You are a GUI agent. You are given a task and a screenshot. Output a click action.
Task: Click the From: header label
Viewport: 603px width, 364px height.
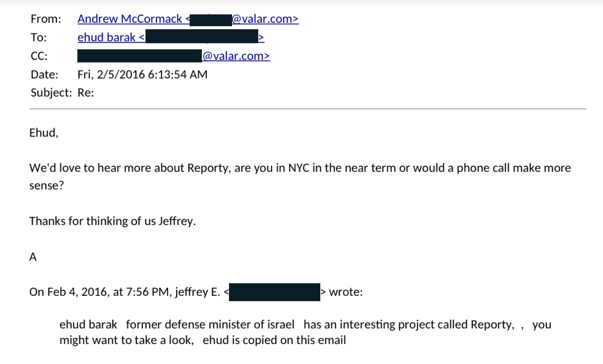coord(46,19)
